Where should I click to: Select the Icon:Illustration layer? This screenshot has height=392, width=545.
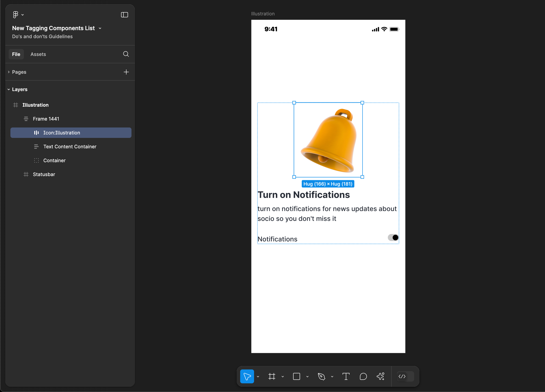[x=71, y=133]
